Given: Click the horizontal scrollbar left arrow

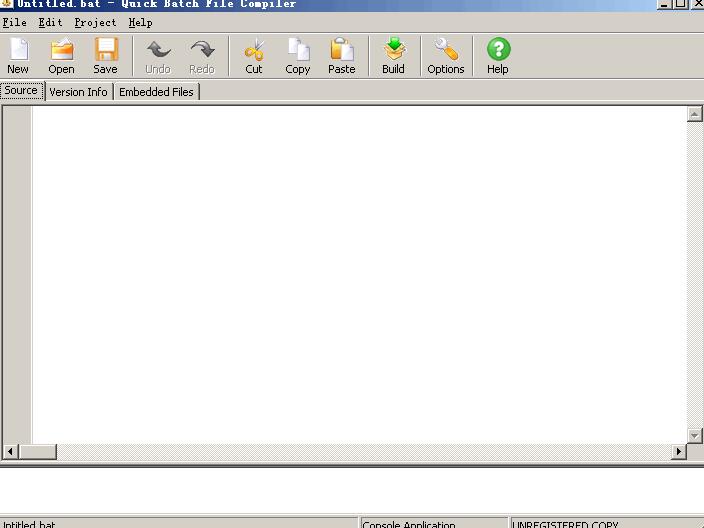Looking at the screenshot, I should coord(10,452).
